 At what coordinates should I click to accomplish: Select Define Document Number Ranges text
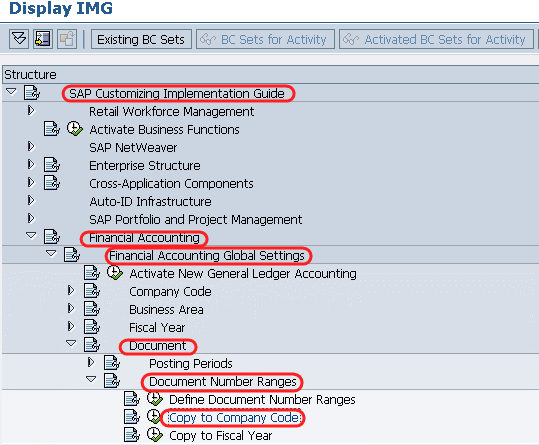262,400
